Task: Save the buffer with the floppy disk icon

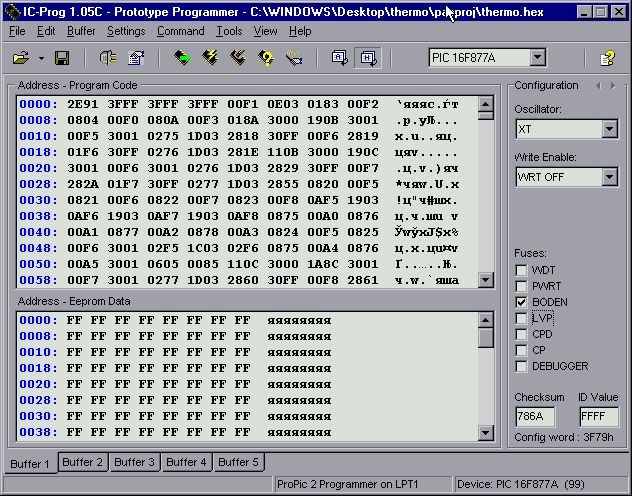Action: pos(62,58)
